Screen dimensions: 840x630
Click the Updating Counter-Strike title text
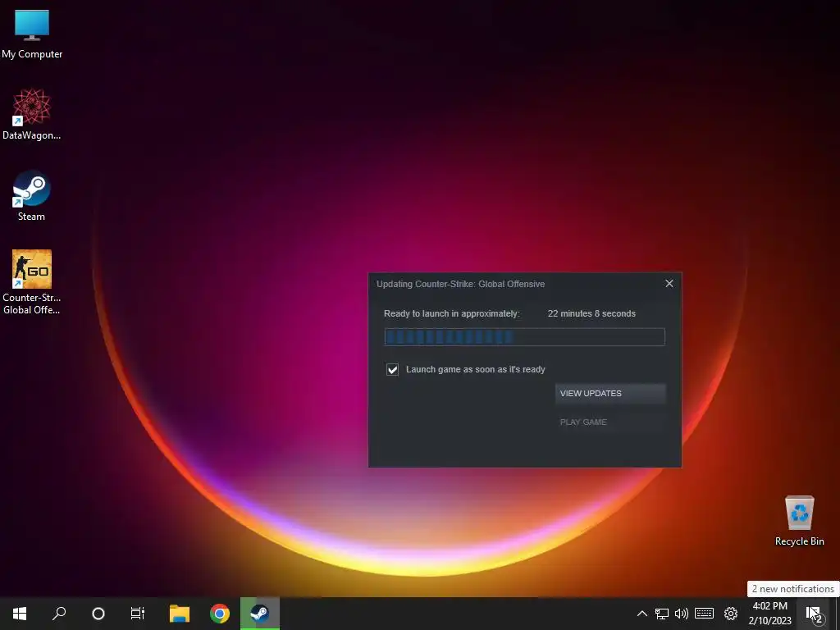(x=461, y=284)
